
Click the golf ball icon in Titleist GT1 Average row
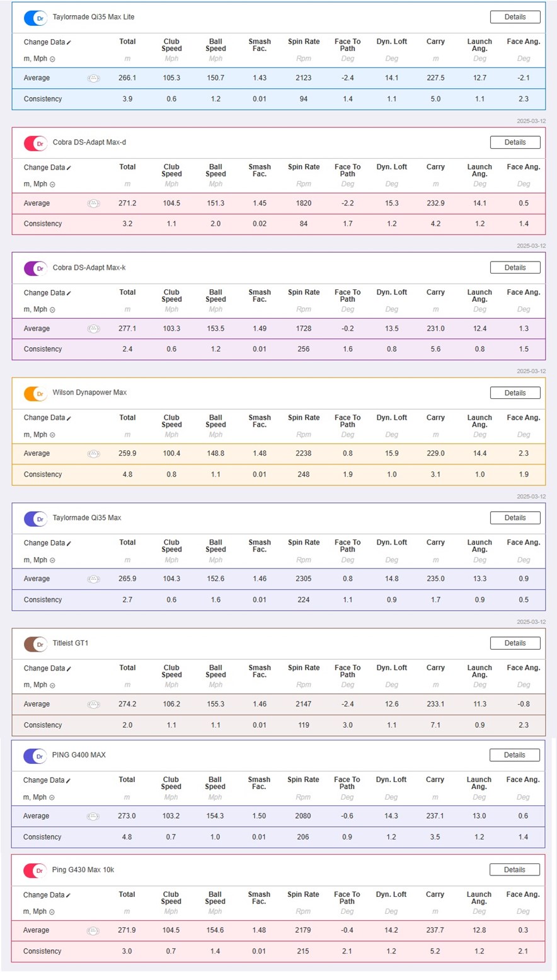(x=93, y=705)
